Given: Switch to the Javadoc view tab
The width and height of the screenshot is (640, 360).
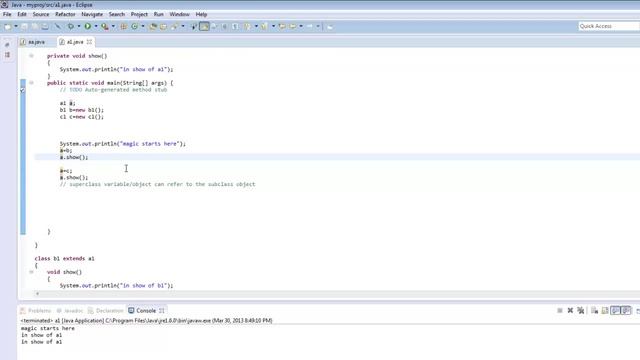Looking at the screenshot, I should [70, 311].
